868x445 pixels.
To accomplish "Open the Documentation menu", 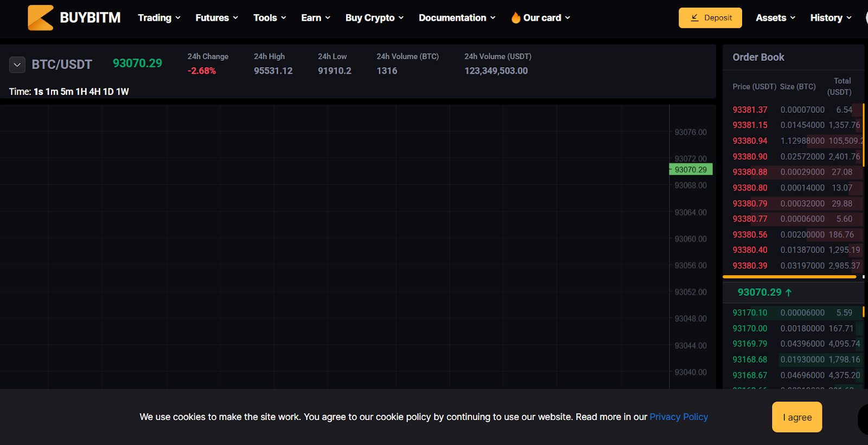I will coord(457,18).
